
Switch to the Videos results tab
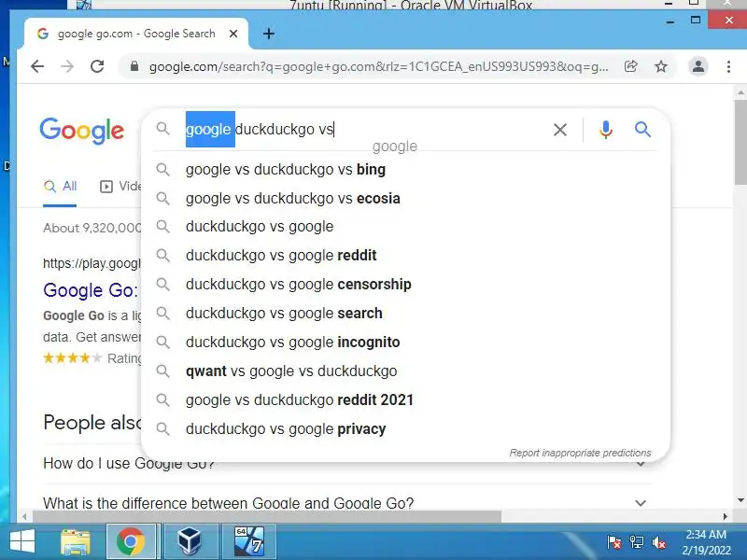pos(120,186)
